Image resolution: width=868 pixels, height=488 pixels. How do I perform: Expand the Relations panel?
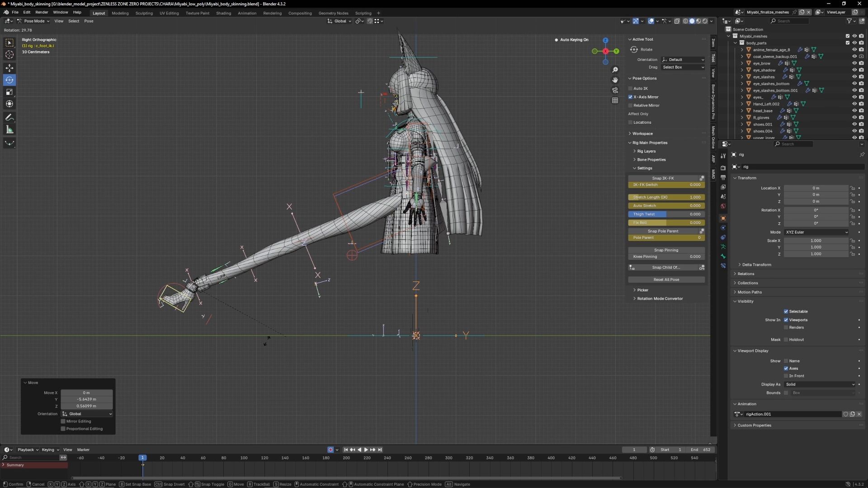coord(745,274)
